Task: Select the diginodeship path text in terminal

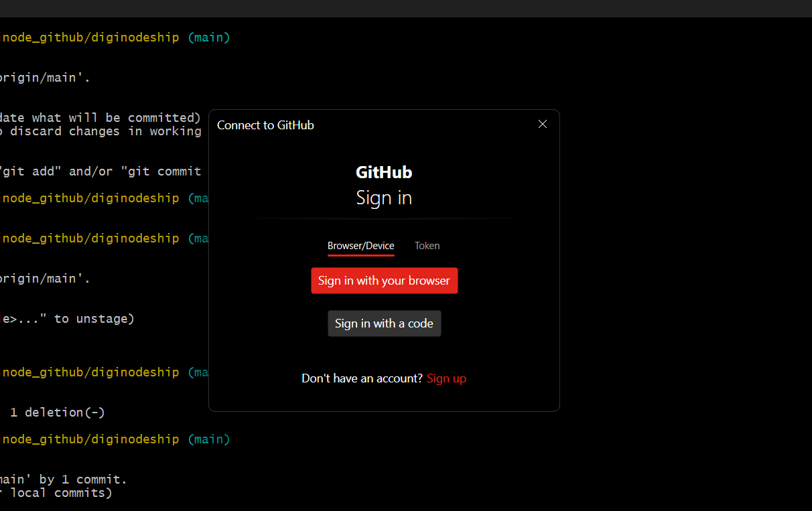Action: [142, 37]
